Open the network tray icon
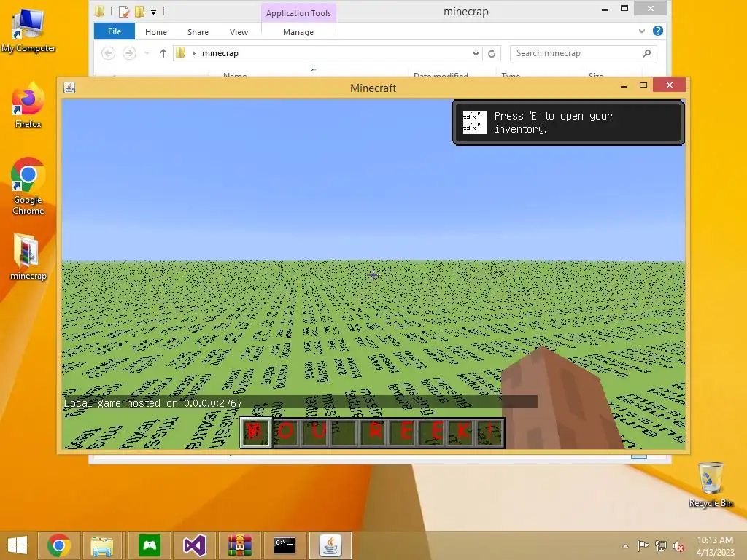This screenshot has height=560, width=747. 661,545
